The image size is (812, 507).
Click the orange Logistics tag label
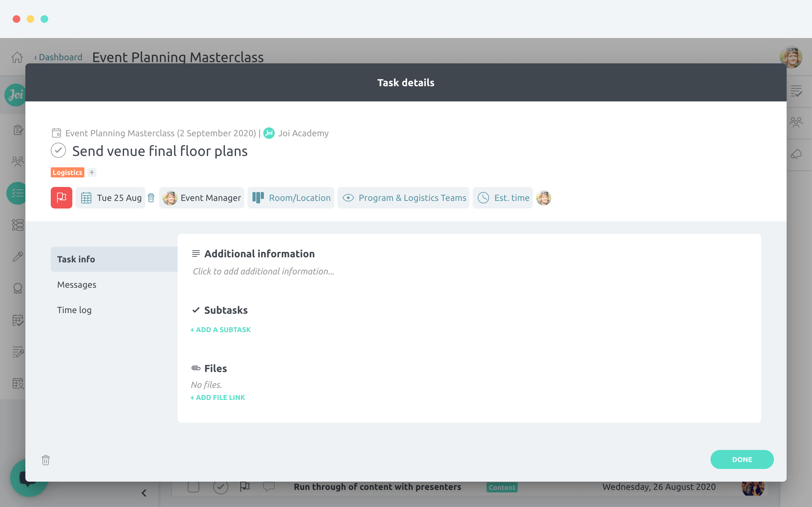click(x=68, y=172)
